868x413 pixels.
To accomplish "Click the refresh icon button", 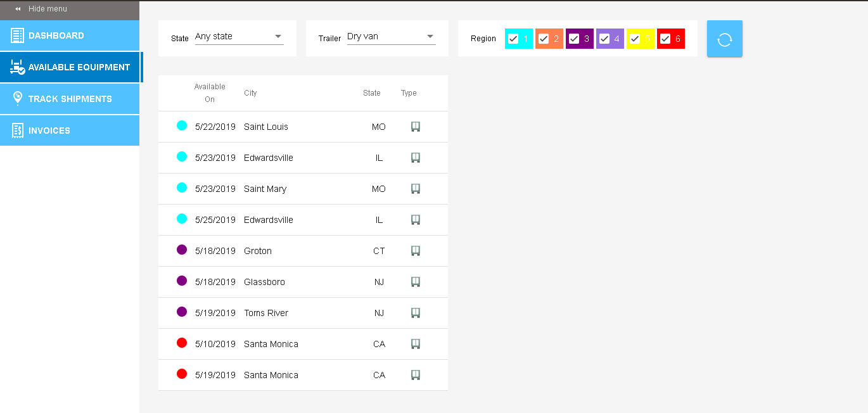I will pos(724,39).
